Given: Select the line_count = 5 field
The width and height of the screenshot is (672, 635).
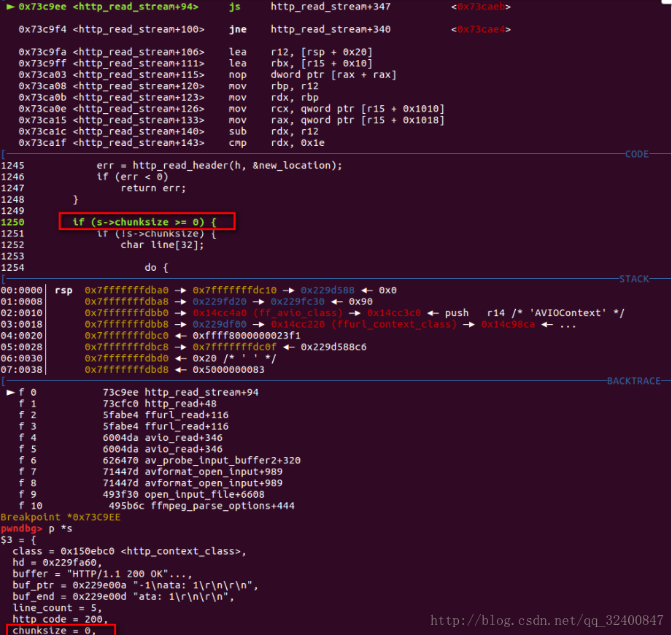Looking at the screenshot, I should 58,608.
